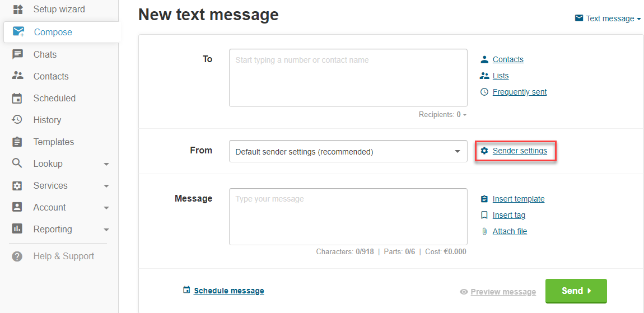
Task: Click the Attach file paperclip icon
Action: (x=484, y=231)
